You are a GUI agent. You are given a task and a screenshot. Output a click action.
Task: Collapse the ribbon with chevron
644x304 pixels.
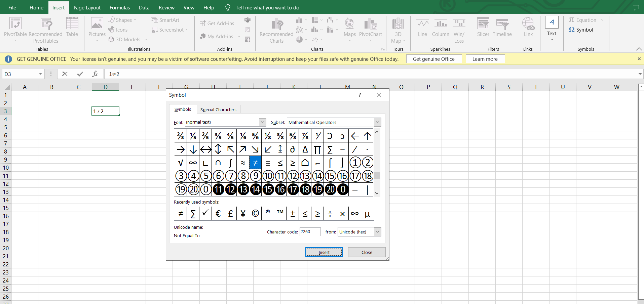click(639, 49)
